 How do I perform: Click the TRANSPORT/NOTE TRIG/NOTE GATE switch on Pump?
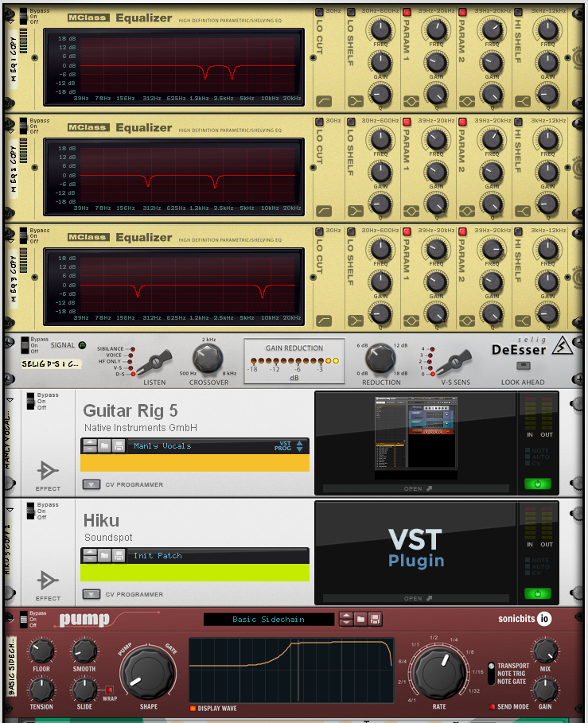(x=491, y=673)
